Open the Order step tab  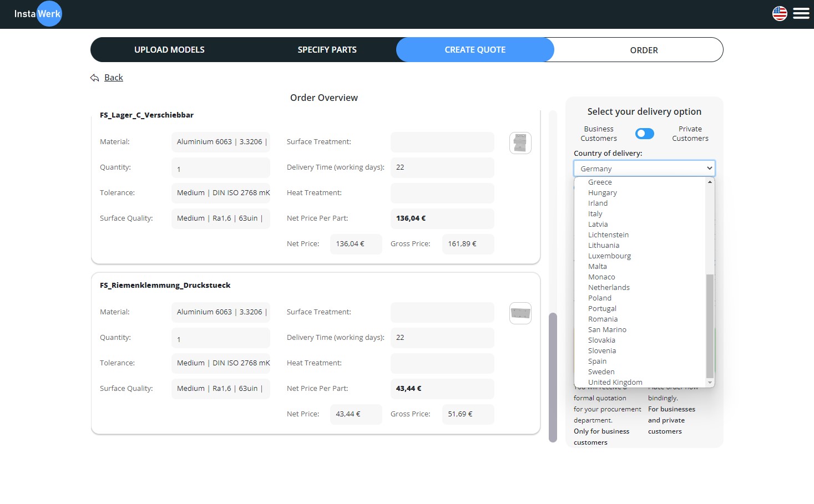(644, 50)
